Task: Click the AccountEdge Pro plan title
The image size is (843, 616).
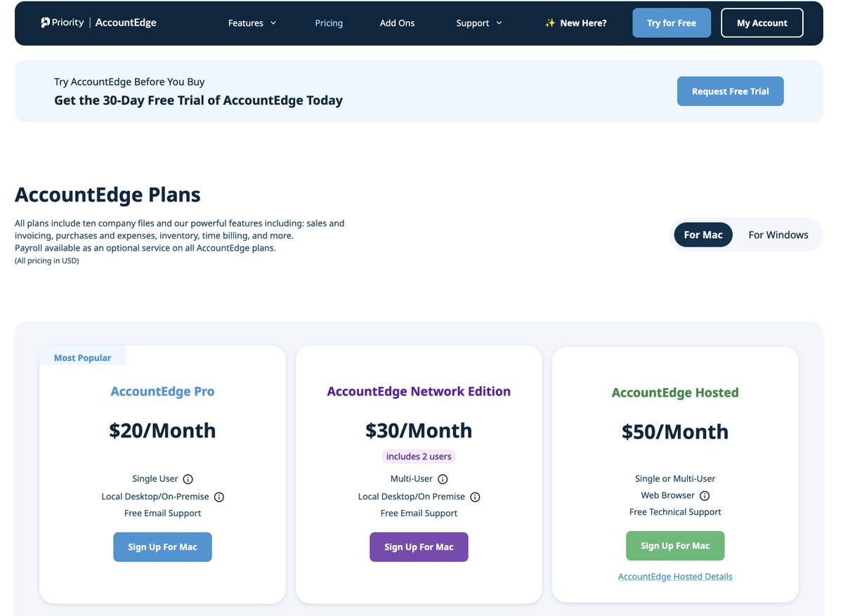Action: (x=162, y=391)
